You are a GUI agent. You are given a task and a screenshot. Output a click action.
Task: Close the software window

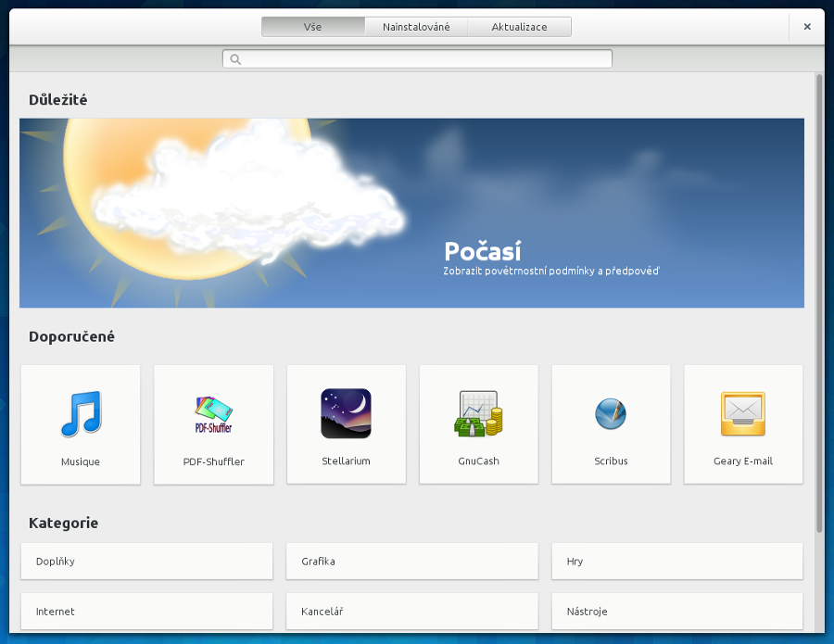[807, 27]
